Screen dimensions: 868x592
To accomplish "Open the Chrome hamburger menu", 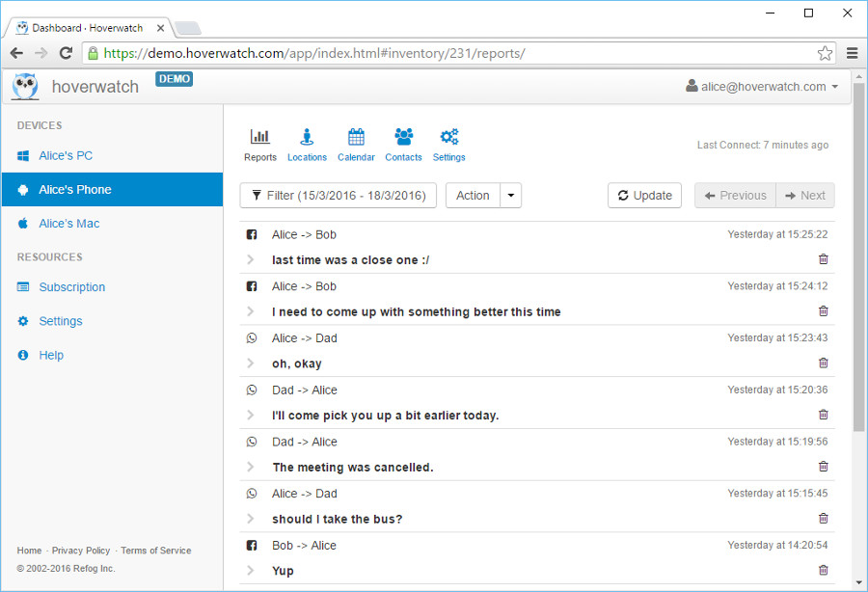I will [x=852, y=53].
